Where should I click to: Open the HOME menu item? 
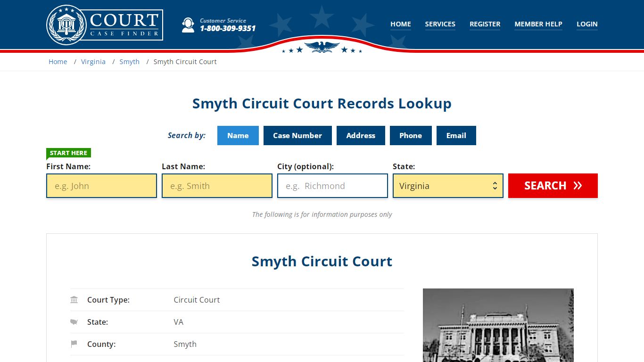pos(401,24)
